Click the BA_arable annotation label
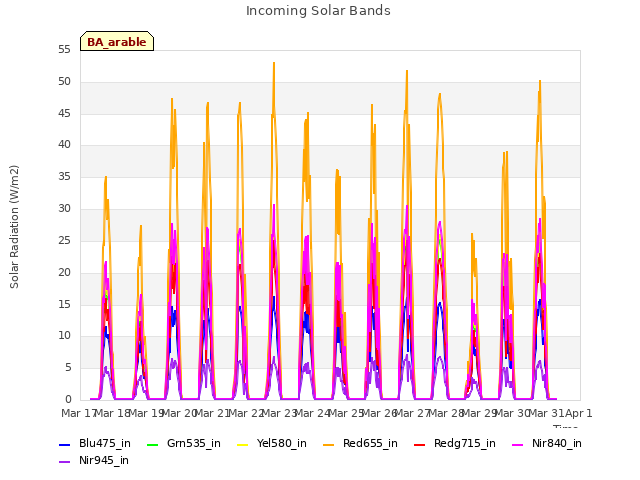The image size is (640, 480). coord(117,41)
